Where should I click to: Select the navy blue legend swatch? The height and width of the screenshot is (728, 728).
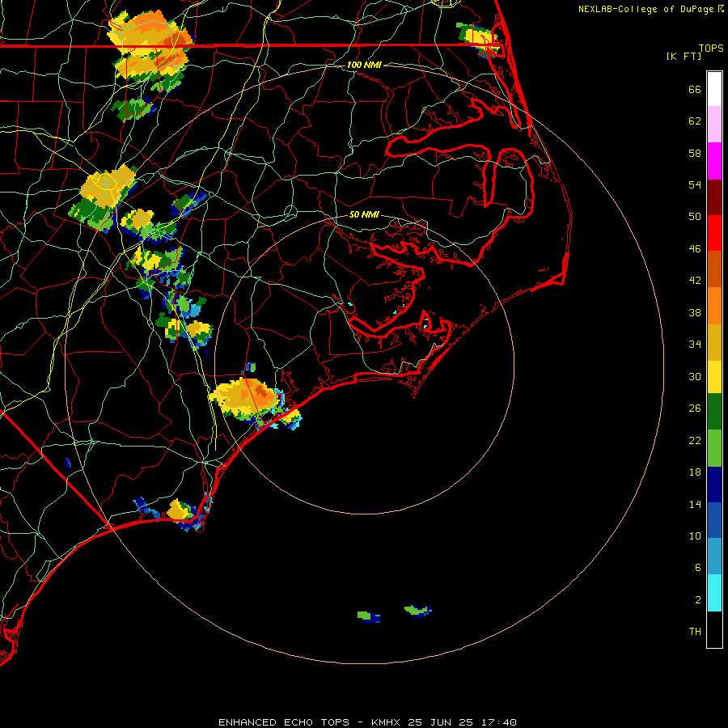[x=714, y=485]
